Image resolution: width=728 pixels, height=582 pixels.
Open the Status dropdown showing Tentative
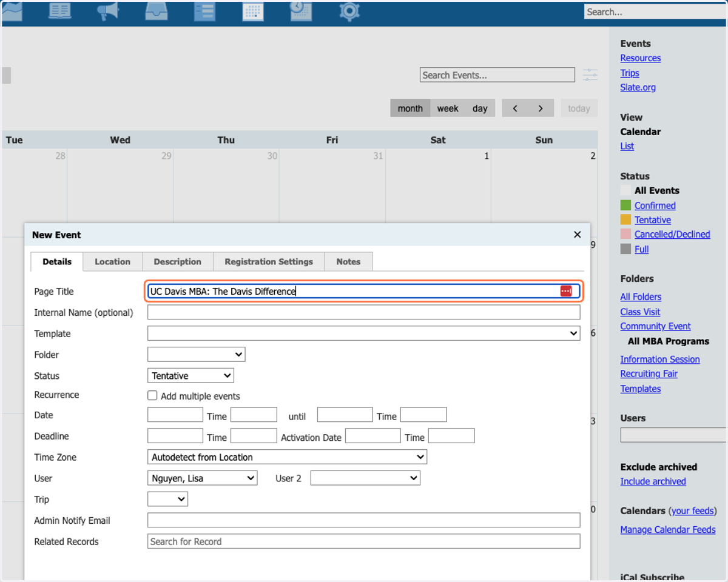click(x=190, y=376)
